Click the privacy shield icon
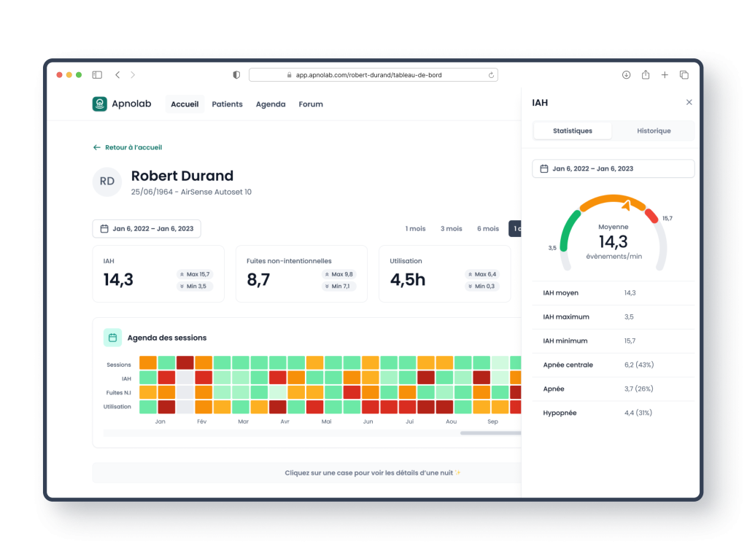The width and height of the screenshot is (747, 560). (236, 75)
